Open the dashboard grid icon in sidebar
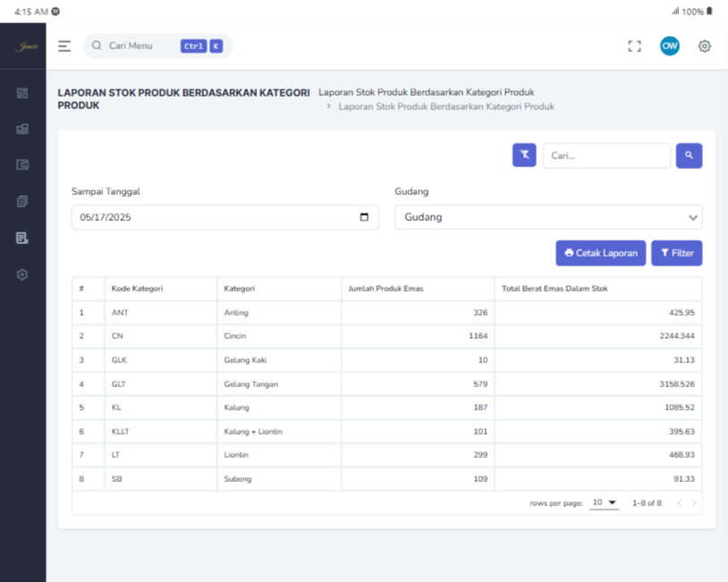This screenshot has height=582, width=728. tap(22, 93)
